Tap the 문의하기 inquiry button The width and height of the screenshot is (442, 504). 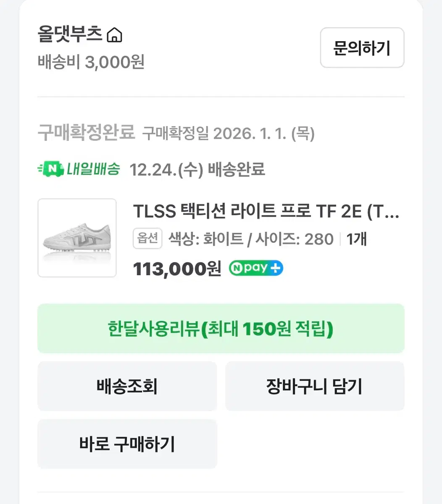tap(362, 48)
